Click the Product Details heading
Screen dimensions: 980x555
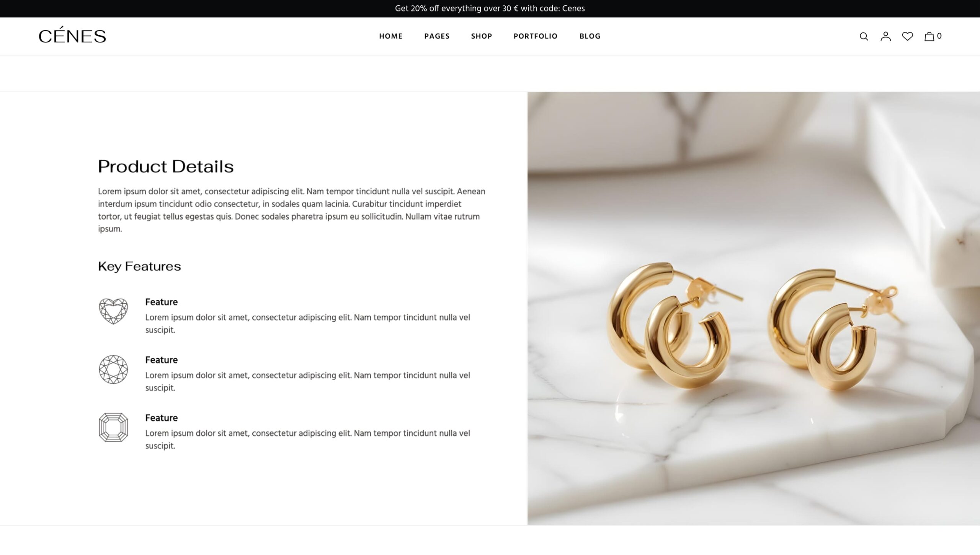tap(166, 167)
